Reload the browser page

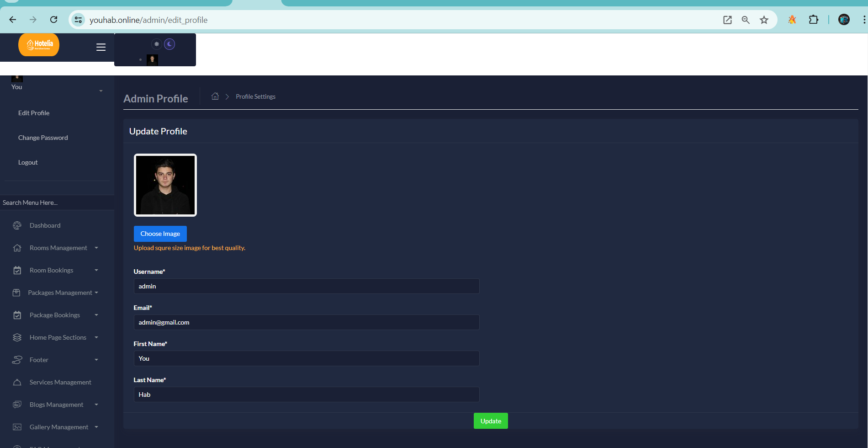[53, 20]
